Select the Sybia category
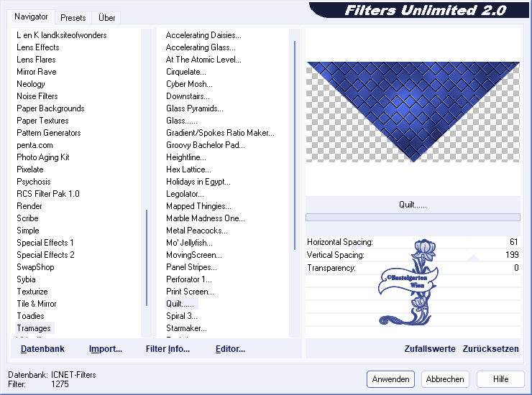 pos(26,279)
